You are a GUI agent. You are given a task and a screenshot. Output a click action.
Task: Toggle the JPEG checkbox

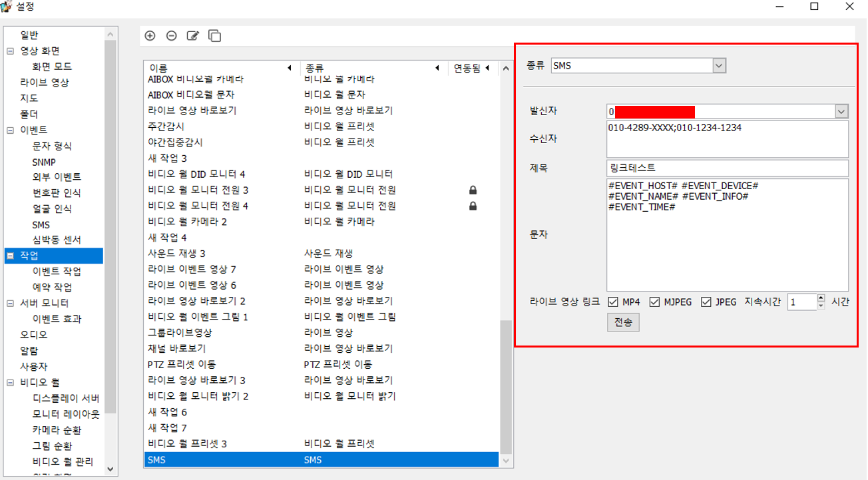click(x=706, y=302)
